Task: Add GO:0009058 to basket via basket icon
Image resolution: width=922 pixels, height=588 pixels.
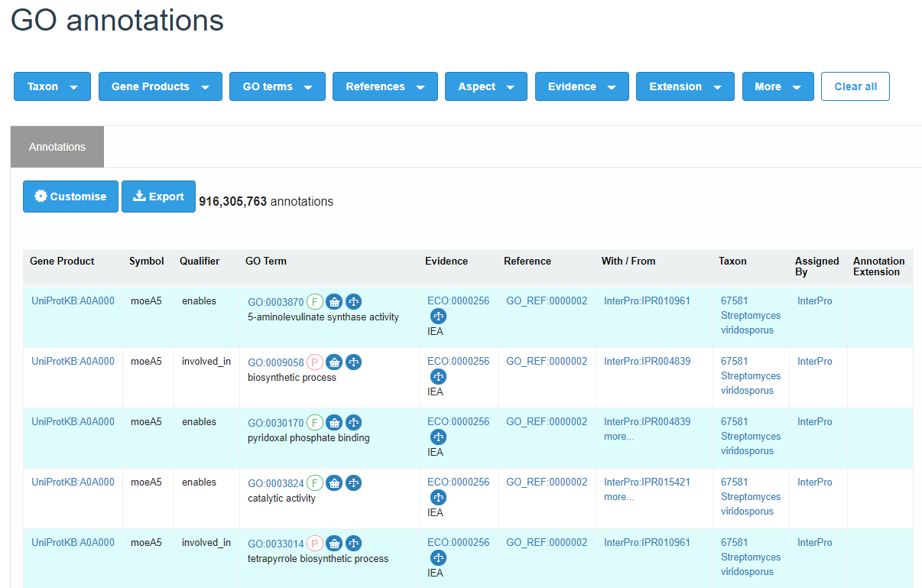Action: pyautogui.click(x=334, y=362)
